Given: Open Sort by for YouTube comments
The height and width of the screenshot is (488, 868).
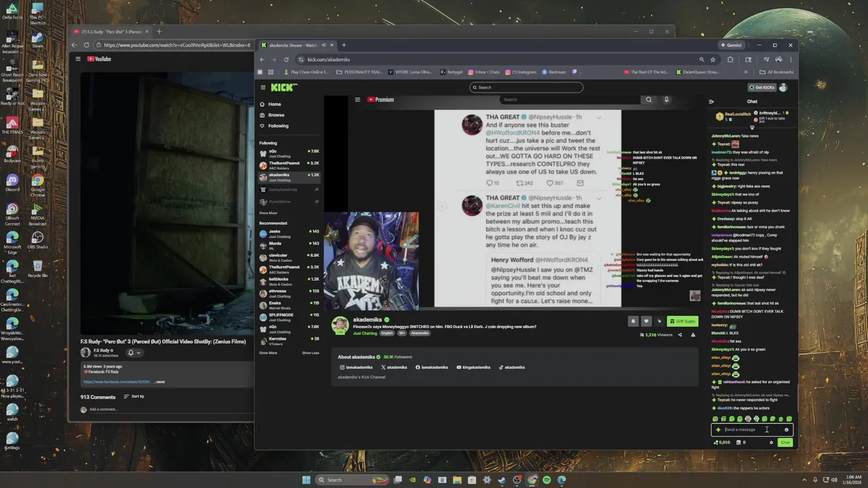Looking at the screenshot, I should click(x=134, y=396).
